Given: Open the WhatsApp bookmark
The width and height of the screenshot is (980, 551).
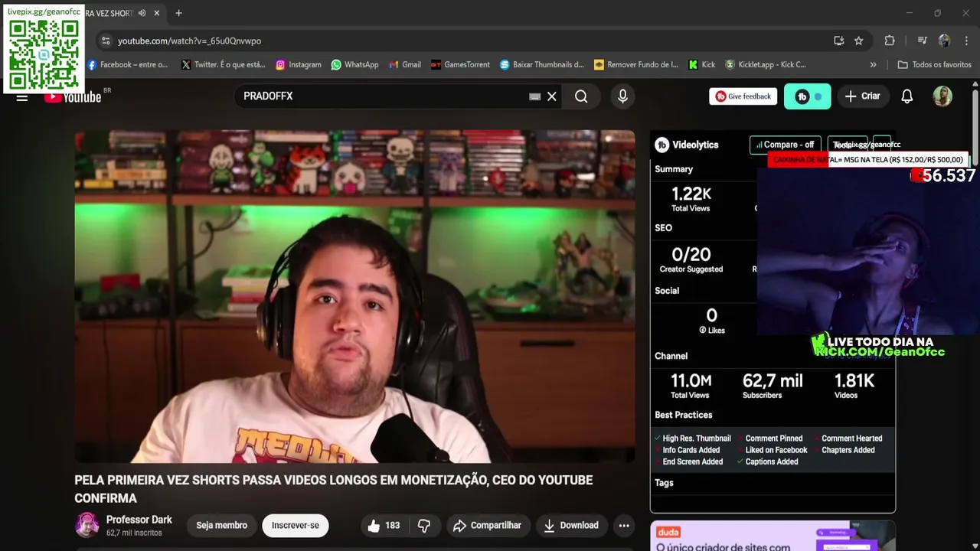Looking at the screenshot, I should click(x=354, y=65).
